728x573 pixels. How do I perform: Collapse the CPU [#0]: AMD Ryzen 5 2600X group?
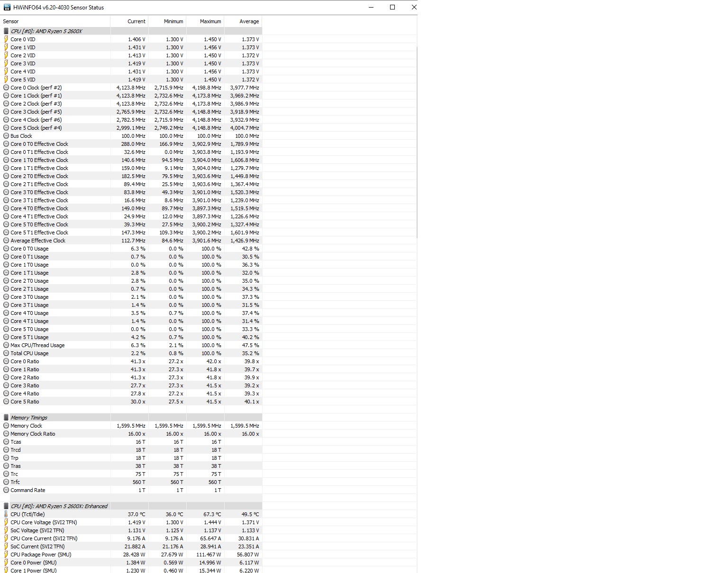coord(131,31)
